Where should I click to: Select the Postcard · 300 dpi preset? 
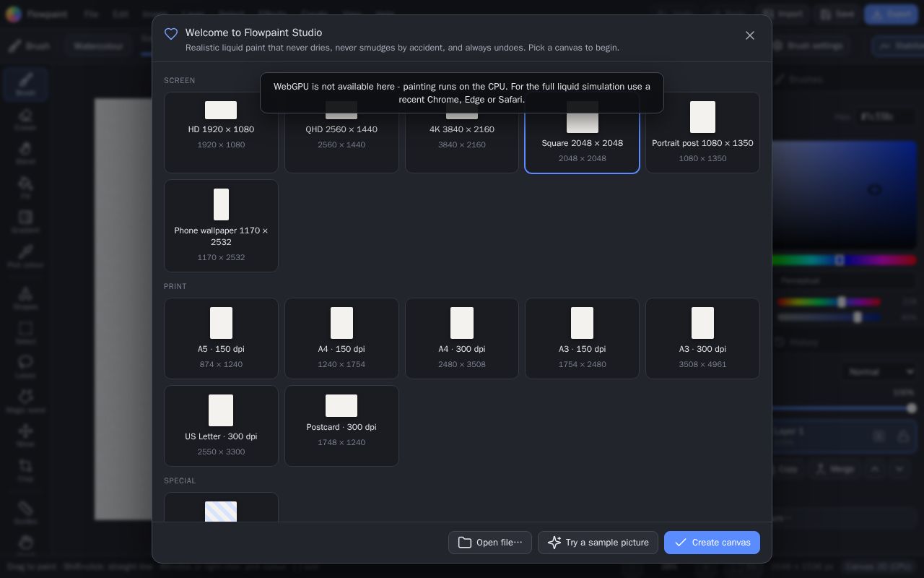coord(341,426)
